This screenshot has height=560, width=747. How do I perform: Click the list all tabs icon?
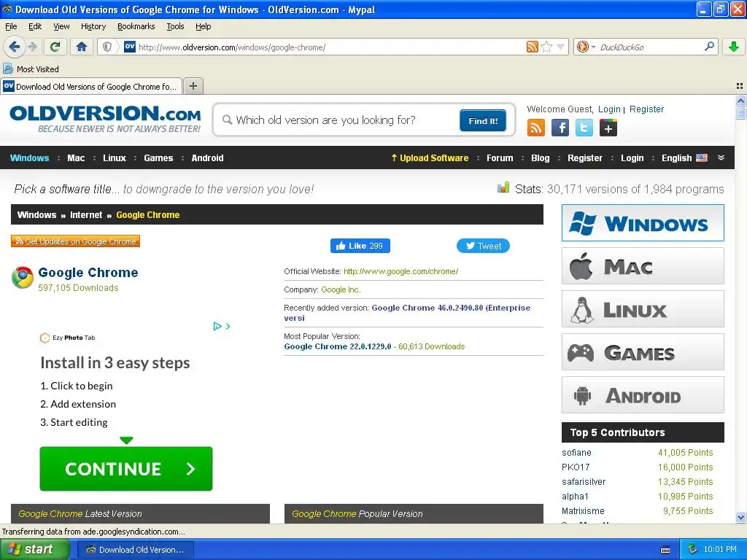pyautogui.click(x=740, y=86)
